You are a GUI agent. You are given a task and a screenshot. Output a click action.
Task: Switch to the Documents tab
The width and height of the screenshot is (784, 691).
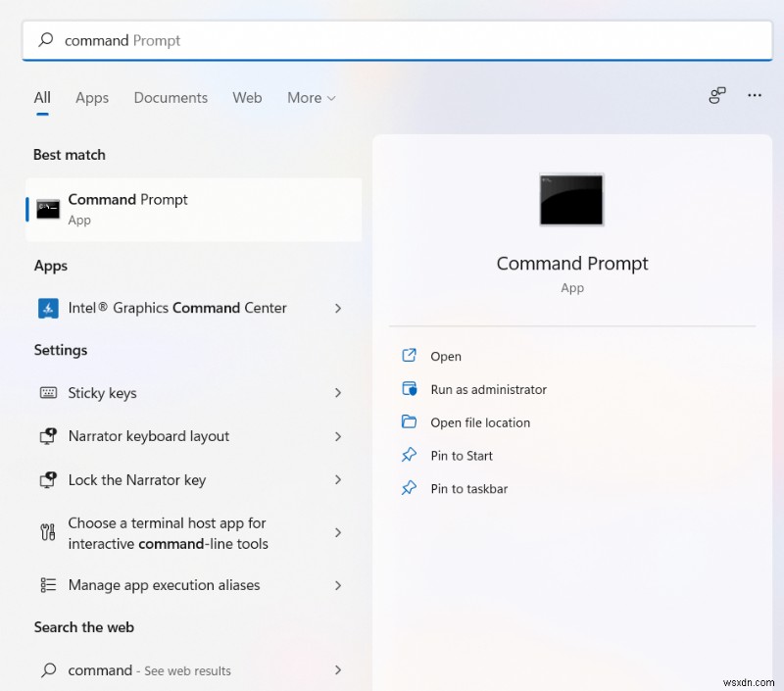coord(171,97)
